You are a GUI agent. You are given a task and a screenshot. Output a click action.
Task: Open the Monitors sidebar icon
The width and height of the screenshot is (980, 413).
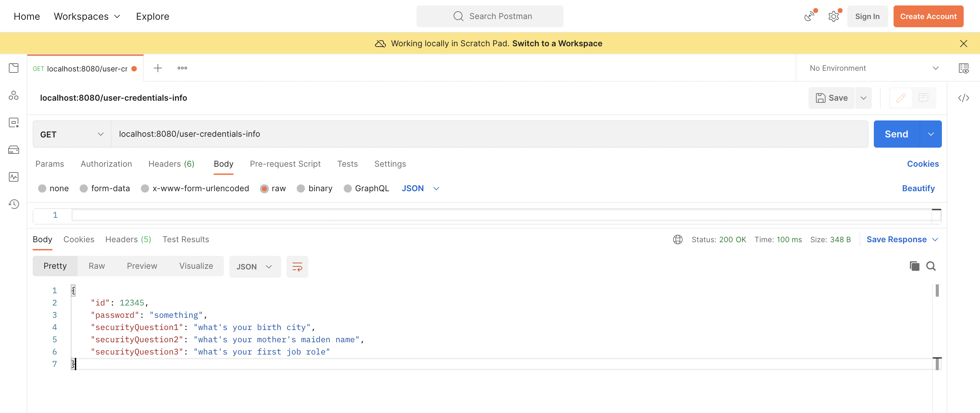pos(14,177)
